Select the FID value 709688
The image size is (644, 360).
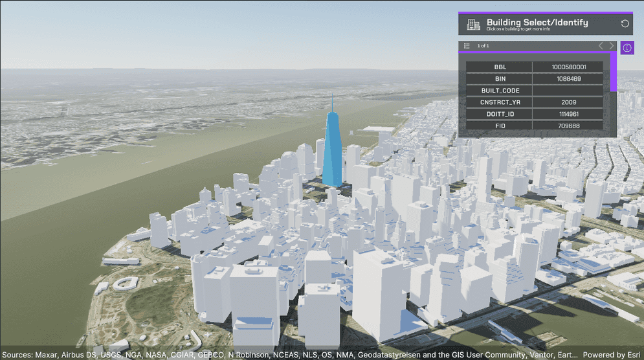568,126
